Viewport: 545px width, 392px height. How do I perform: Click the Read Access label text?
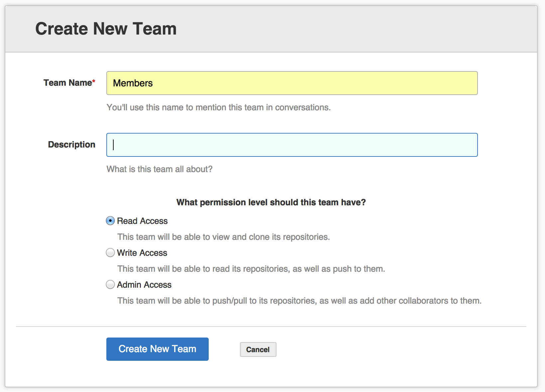coord(142,221)
